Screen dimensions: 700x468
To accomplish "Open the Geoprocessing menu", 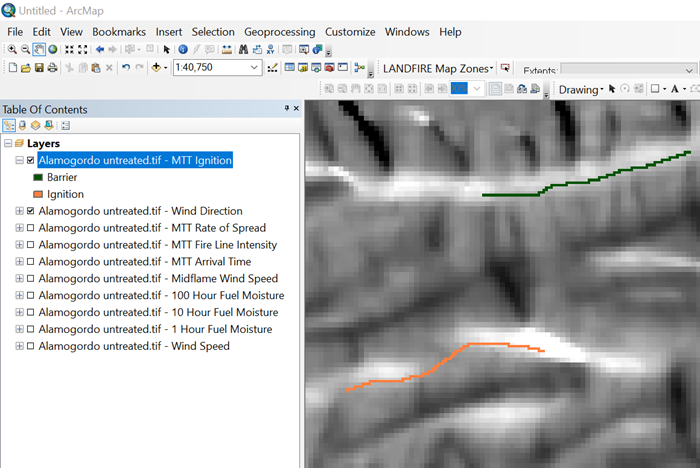I will [279, 32].
